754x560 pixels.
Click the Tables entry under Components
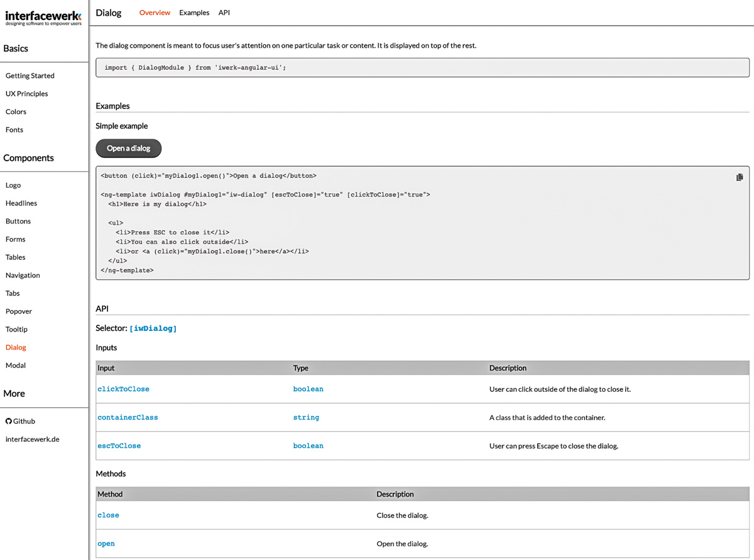click(15, 257)
